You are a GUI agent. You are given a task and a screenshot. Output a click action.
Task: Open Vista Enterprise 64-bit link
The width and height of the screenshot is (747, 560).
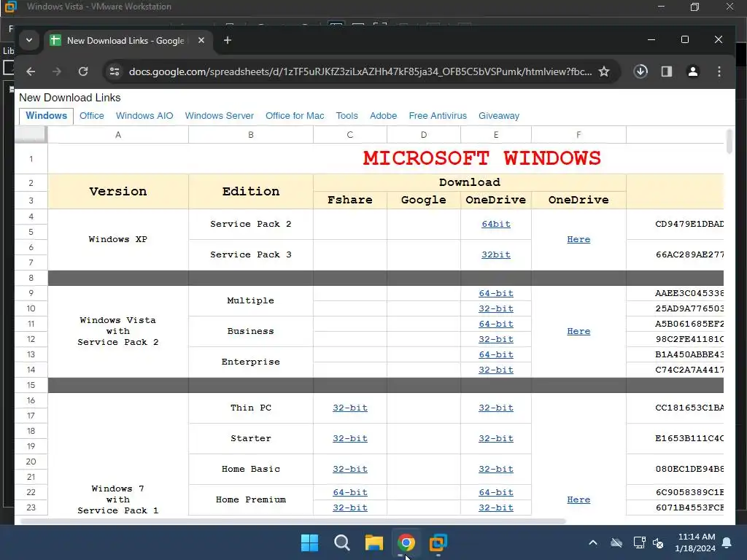(496, 355)
